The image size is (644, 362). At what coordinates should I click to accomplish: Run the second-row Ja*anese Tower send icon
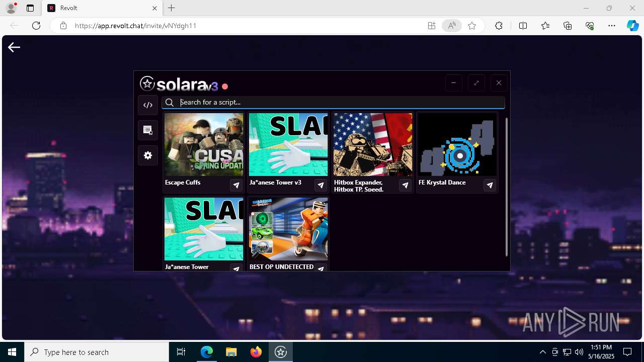tap(236, 268)
